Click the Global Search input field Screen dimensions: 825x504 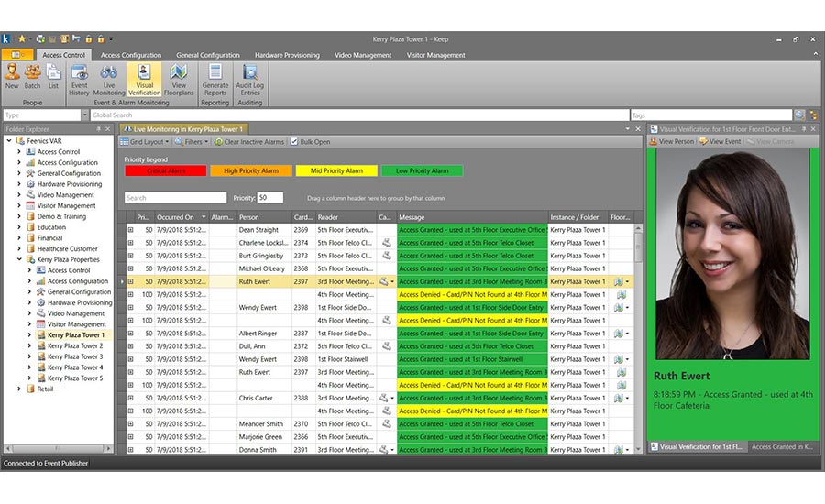pos(357,115)
